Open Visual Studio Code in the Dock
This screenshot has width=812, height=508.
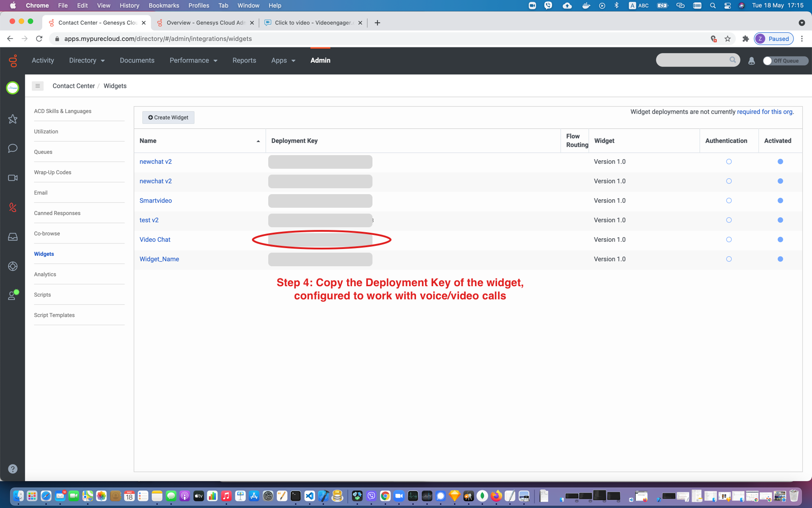(x=309, y=496)
